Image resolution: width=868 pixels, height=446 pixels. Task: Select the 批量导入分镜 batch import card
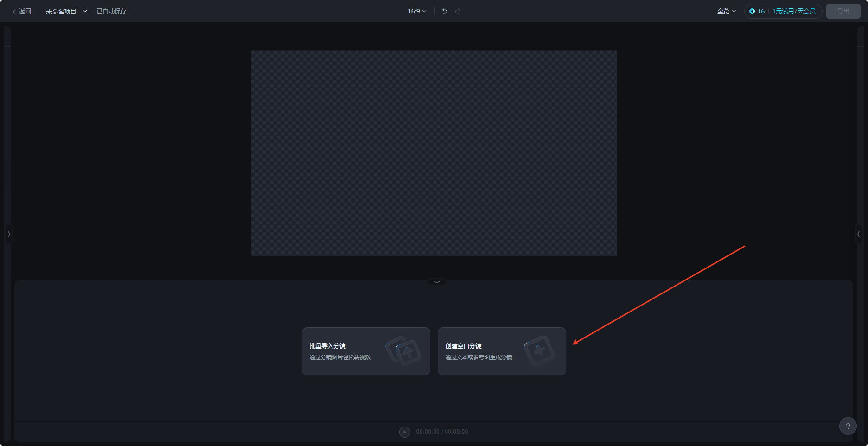tap(366, 351)
